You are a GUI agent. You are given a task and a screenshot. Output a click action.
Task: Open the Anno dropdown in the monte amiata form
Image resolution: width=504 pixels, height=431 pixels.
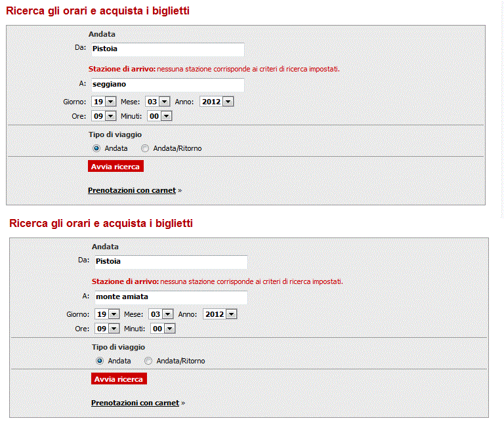click(x=220, y=314)
